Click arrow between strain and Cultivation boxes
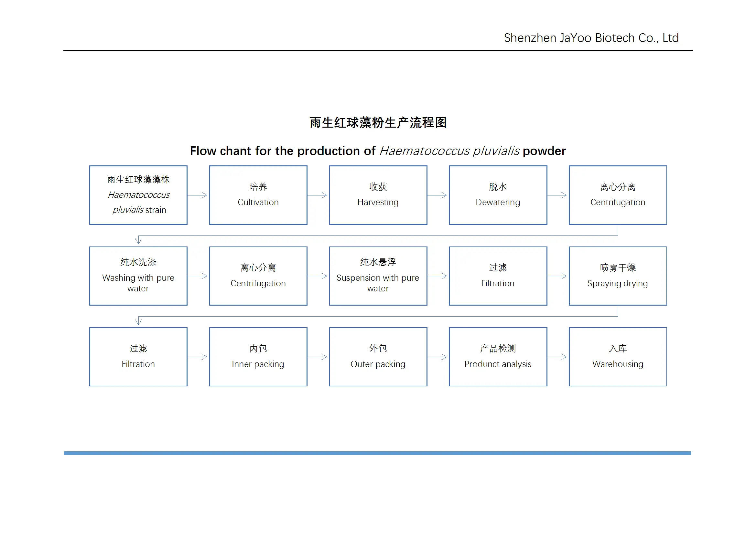This screenshot has height=534, width=756. click(198, 195)
